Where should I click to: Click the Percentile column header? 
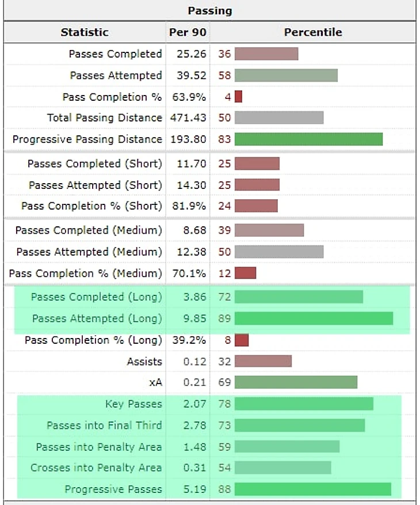pos(313,32)
